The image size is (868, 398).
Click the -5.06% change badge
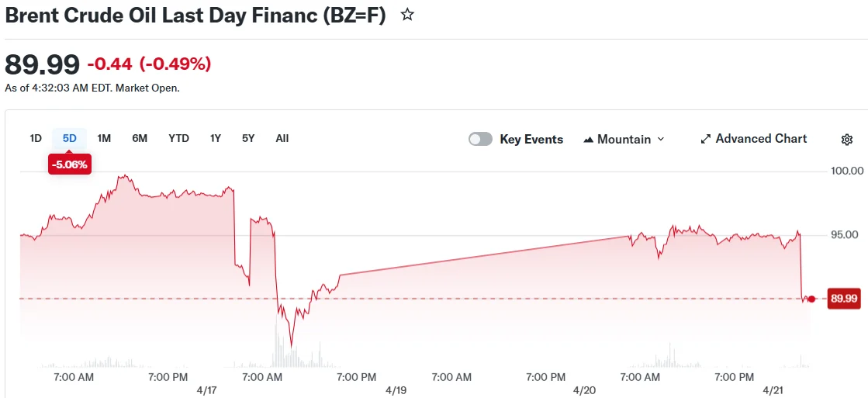point(70,164)
